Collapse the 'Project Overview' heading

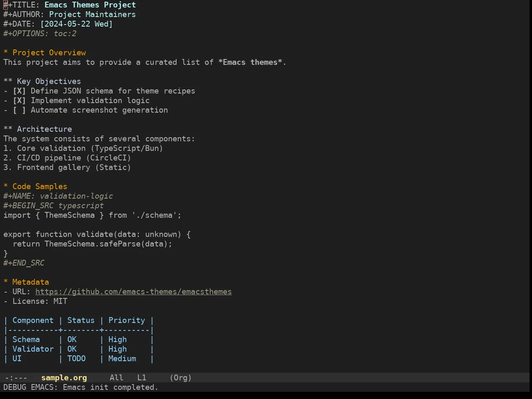pos(44,53)
